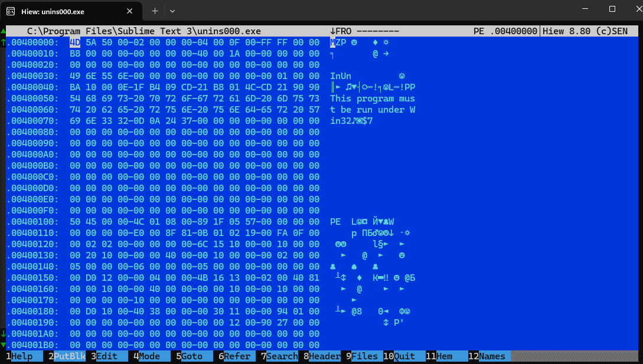Click address .004001B0 row label

click(x=33, y=345)
